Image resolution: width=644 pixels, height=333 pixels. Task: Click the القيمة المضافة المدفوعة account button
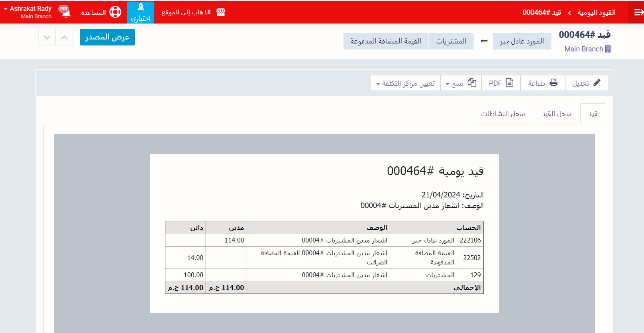point(386,41)
